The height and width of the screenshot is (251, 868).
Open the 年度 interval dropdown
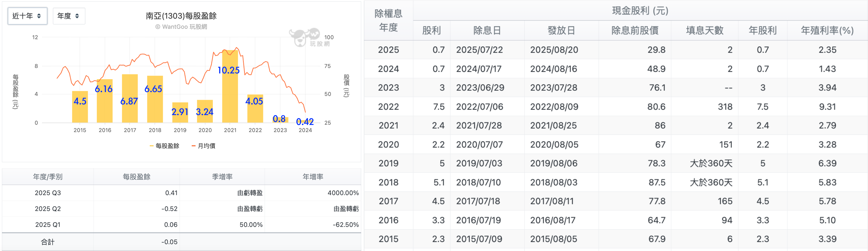point(69,16)
